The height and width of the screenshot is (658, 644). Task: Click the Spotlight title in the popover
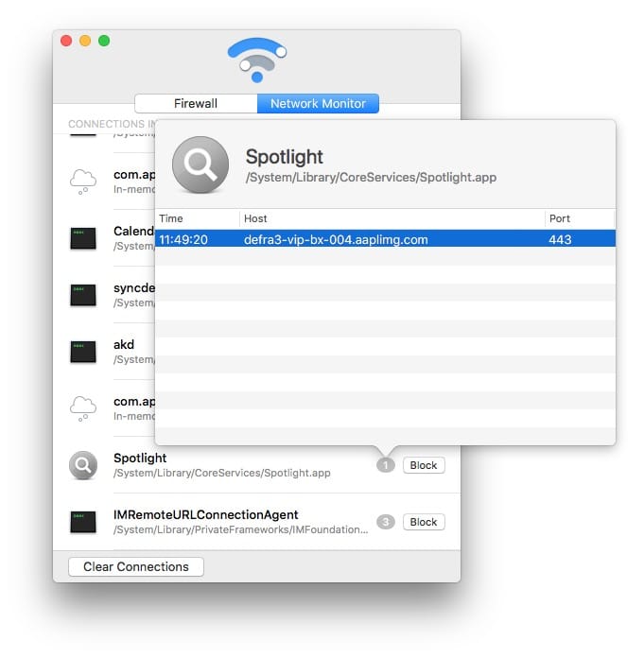[x=285, y=157]
